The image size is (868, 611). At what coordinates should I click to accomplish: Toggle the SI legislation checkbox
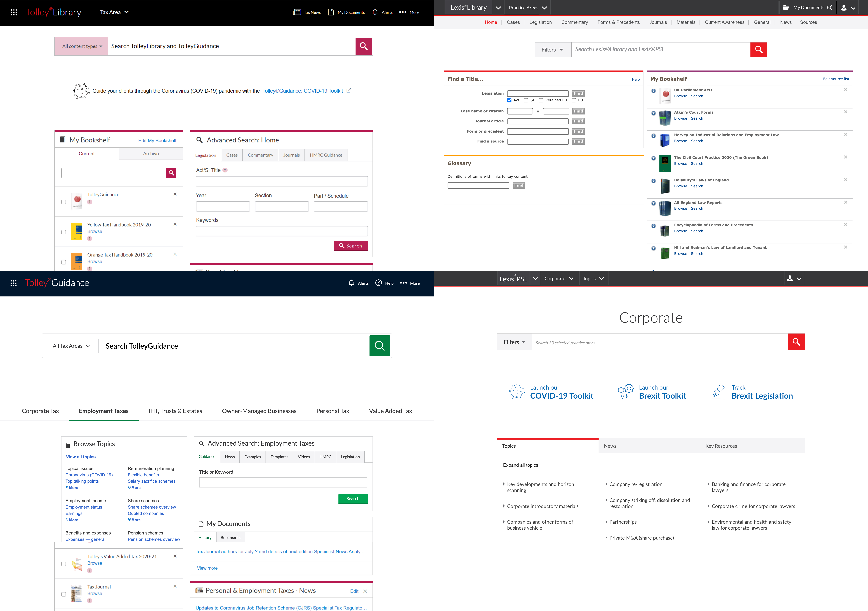pyautogui.click(x=526, y=100)
